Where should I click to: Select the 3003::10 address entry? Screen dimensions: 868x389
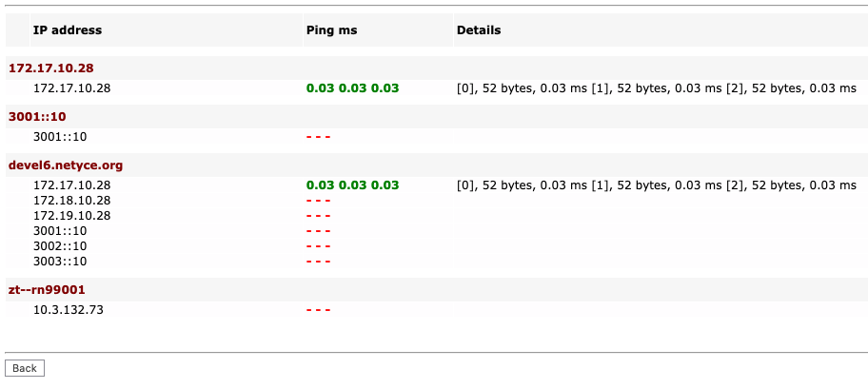60,262
